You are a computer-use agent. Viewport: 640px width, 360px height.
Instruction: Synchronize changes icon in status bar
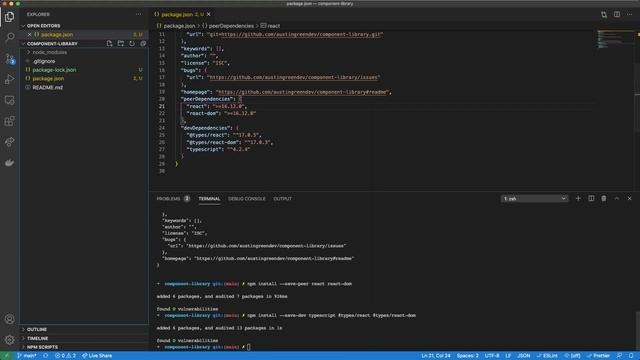point(46,356)
